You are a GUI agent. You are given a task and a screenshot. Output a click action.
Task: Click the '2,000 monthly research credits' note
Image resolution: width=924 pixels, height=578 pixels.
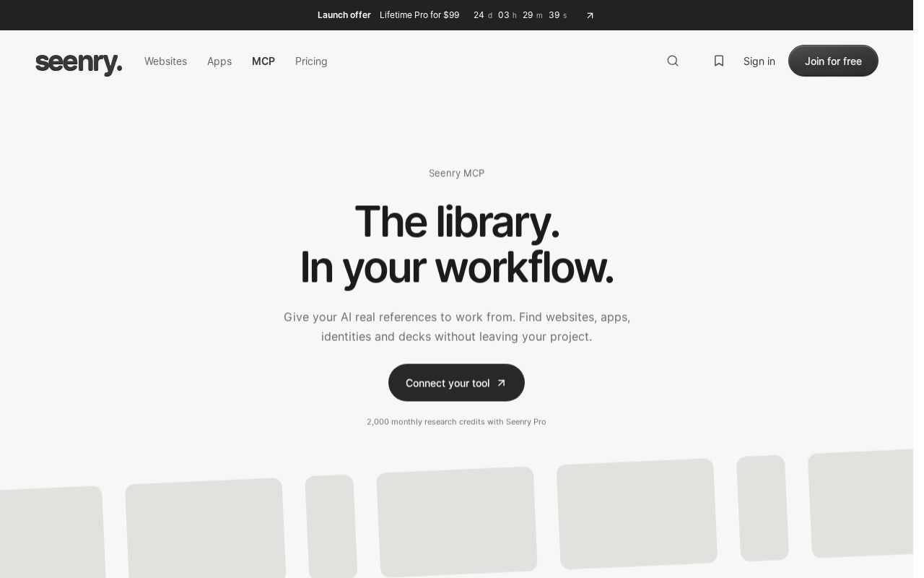click(456, 422)
